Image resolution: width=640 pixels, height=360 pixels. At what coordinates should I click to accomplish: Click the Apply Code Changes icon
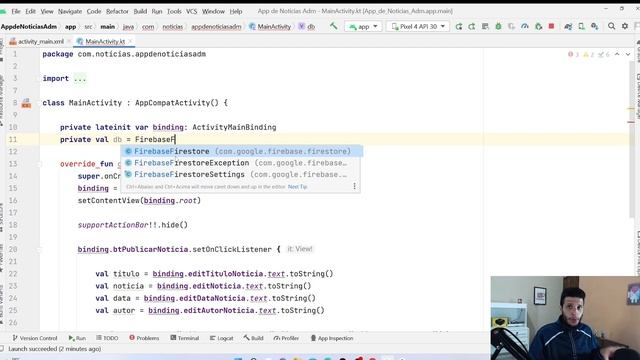(485, 27)
